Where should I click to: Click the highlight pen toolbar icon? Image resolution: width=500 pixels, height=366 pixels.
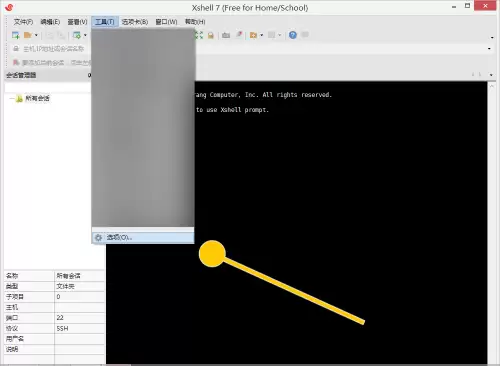coord(239,35)
